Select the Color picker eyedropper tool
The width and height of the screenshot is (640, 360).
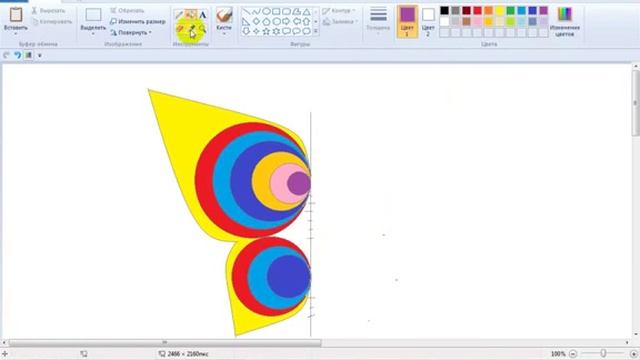[191, 29]
